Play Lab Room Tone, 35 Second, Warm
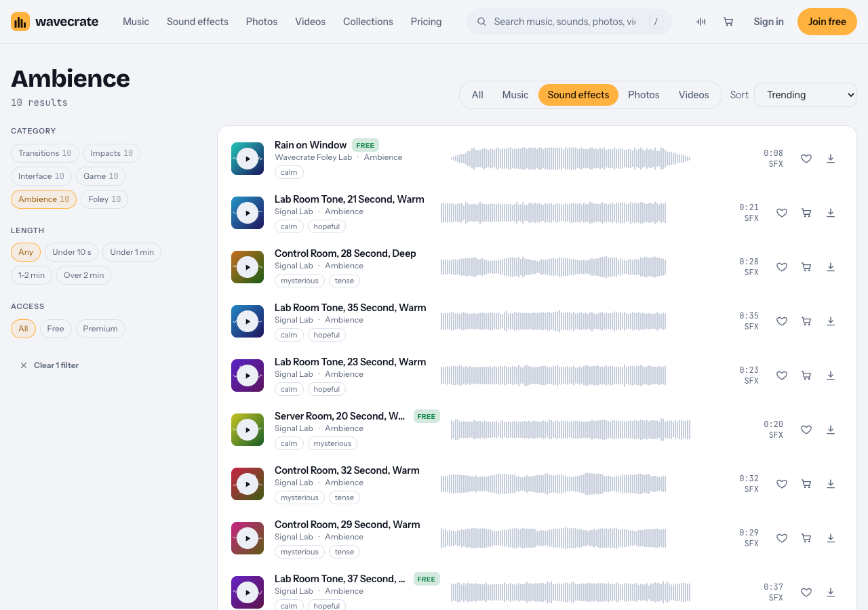This screenshot has height=610, width=868. [x=248, y=321]
